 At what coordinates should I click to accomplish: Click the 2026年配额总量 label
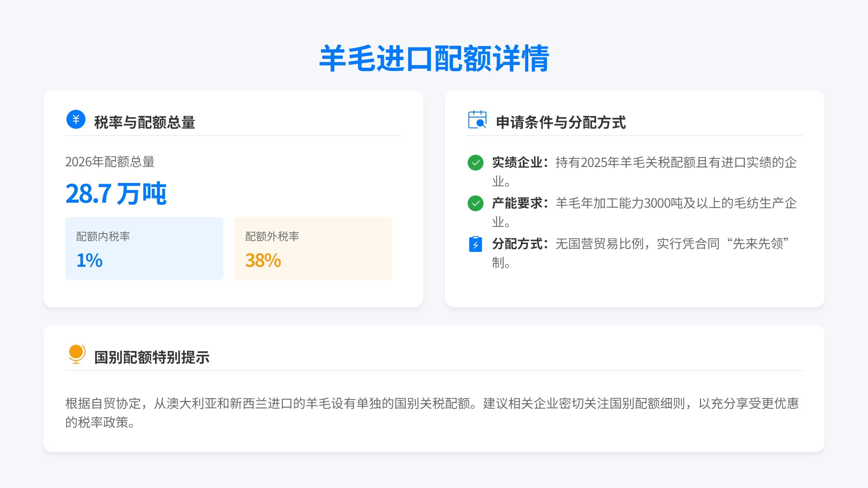pyautogui.click(x=110, y=162)
